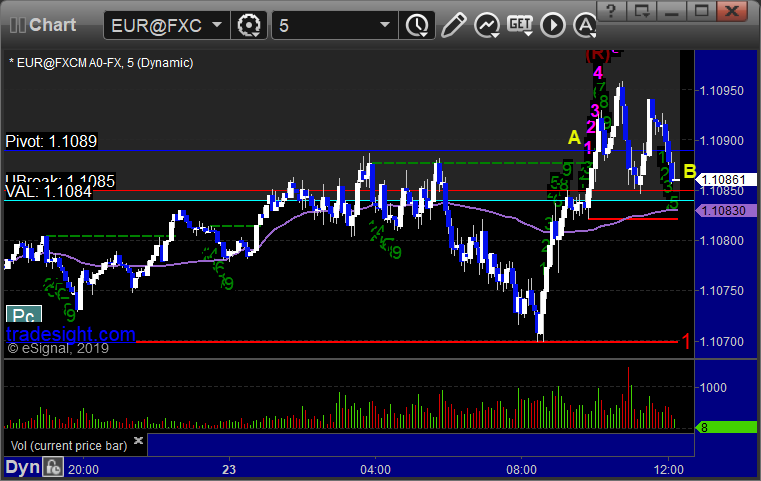
Task: Click the Pc button on chart
Action: (x=24, y=315)
